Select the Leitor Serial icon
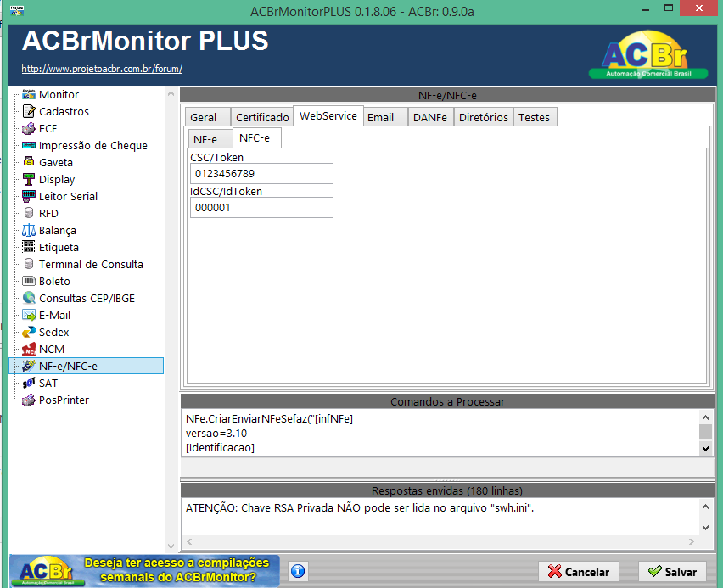This screenshot has height=588, width=723. click(29, 197)
